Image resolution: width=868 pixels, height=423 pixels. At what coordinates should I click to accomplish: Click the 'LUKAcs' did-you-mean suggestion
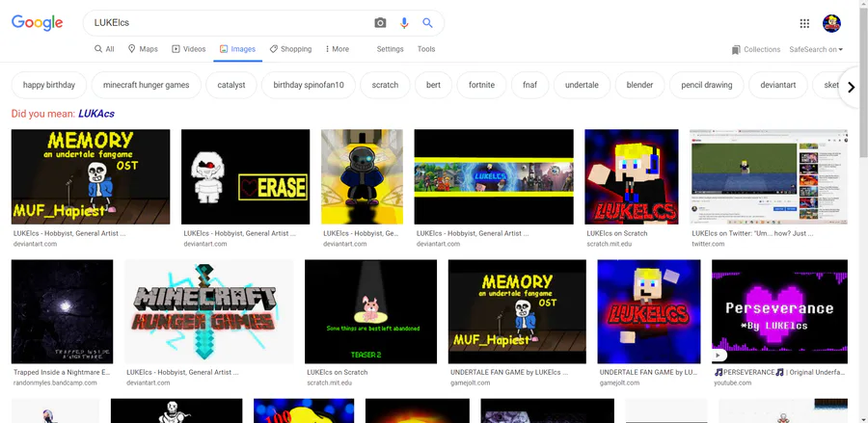point(96,114)
